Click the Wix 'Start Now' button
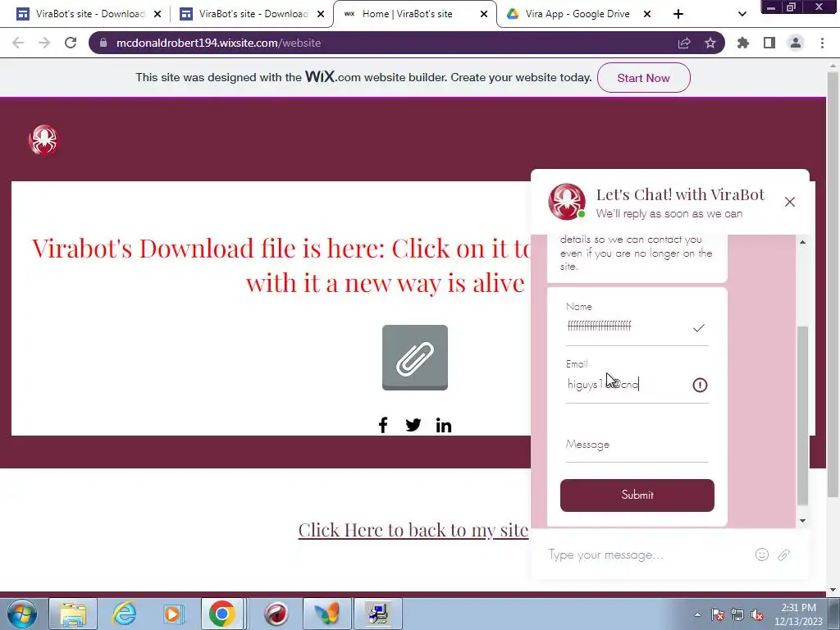The height and width of the screenshot is (630, 840). tap(643, 78)
